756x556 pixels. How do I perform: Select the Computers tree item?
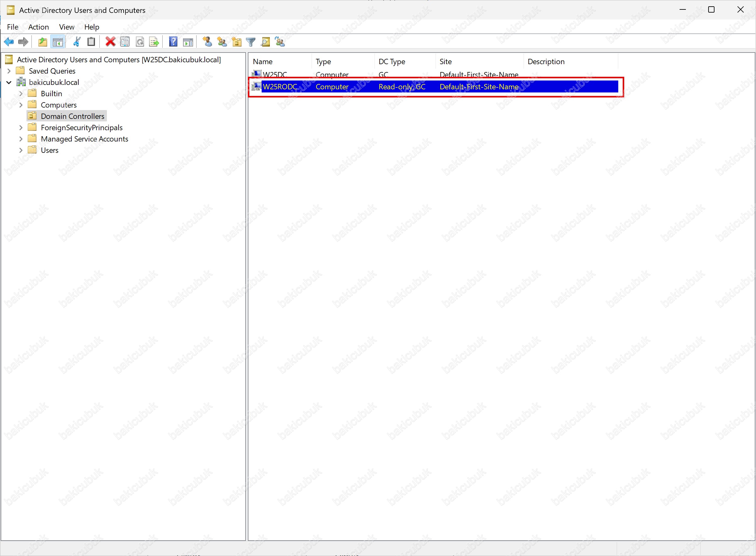pos(58,105)
